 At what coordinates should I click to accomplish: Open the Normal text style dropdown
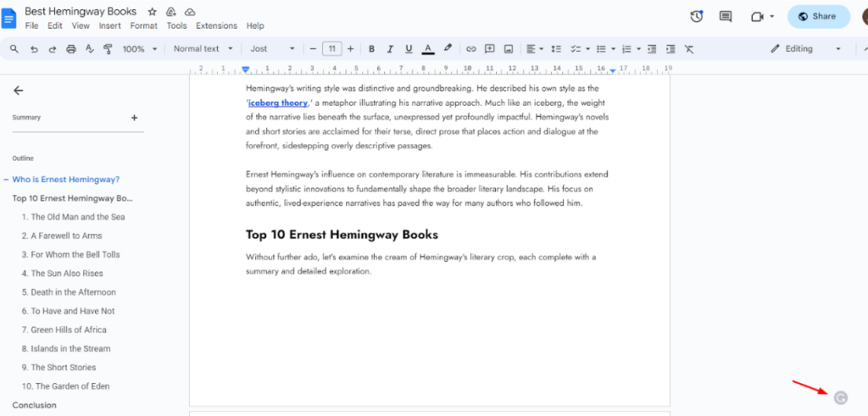click(x=203, y=48)
